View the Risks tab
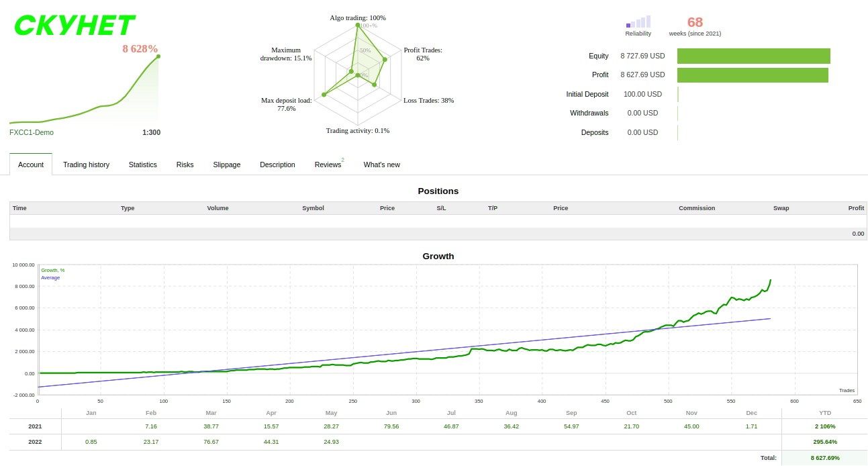This screenshot has width=868, height=466. click(185, 165)
